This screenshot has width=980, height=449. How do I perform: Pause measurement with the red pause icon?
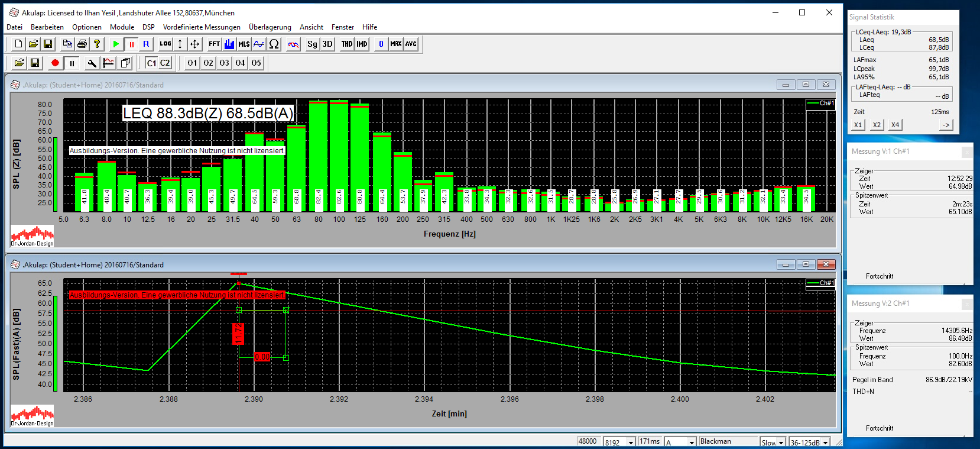tap(131, 44)
